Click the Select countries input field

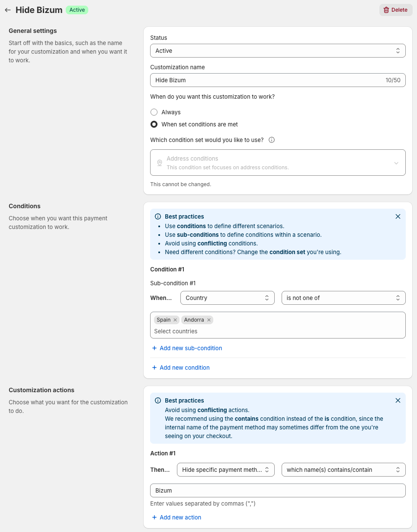(277, 331)
